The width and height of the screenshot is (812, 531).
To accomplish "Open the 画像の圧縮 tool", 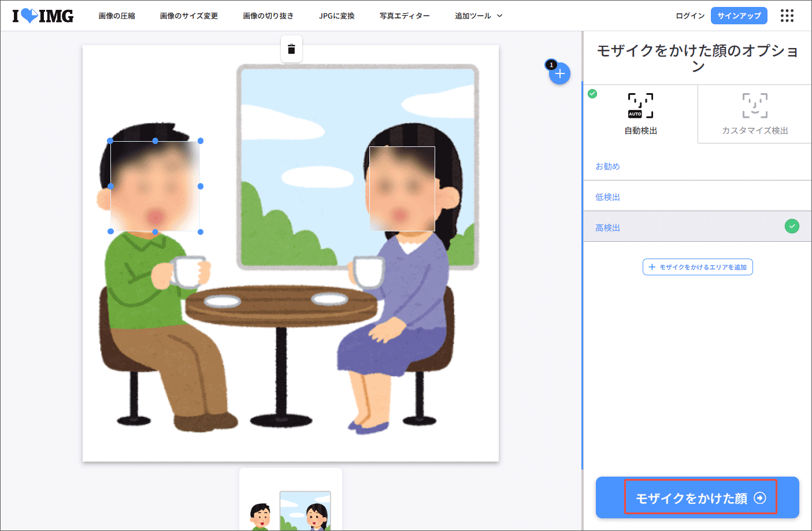I will [x=117, y=16].
